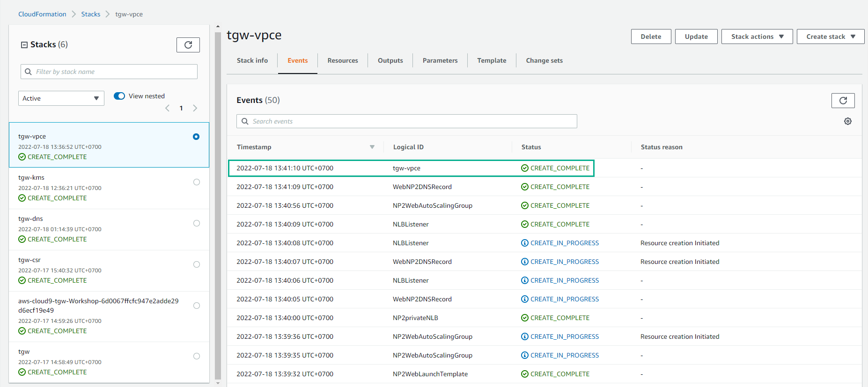
Task: Collapse the Stacks panel header icon
Action: [24, 45]
